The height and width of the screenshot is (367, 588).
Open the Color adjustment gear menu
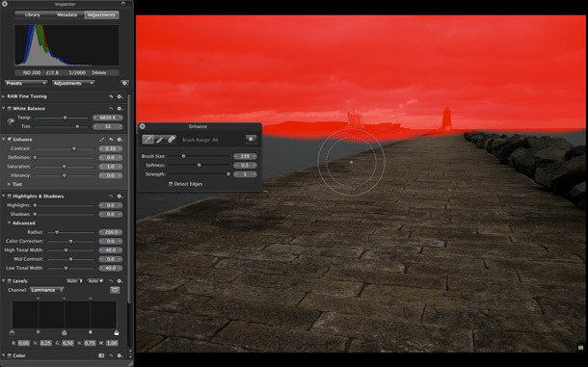120,355
